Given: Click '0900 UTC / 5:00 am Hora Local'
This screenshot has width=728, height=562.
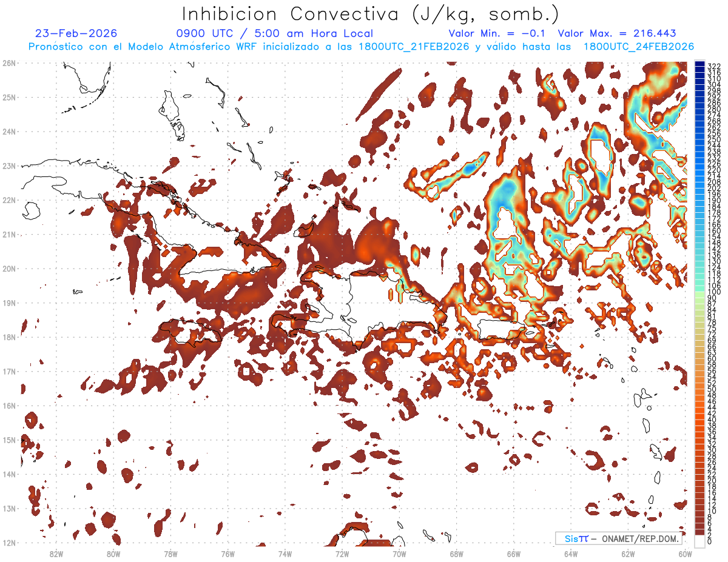Looking at the screenshot, I should [274, 33].
